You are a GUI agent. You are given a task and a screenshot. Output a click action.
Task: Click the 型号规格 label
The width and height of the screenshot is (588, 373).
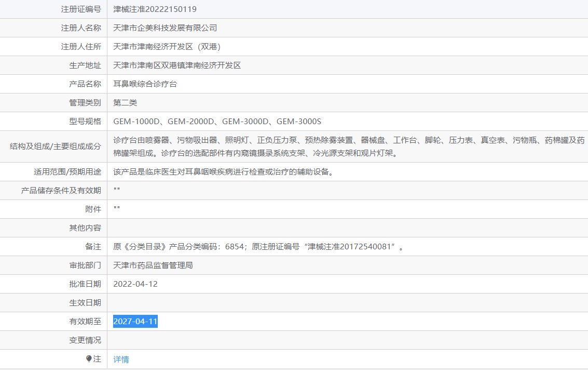85,122
